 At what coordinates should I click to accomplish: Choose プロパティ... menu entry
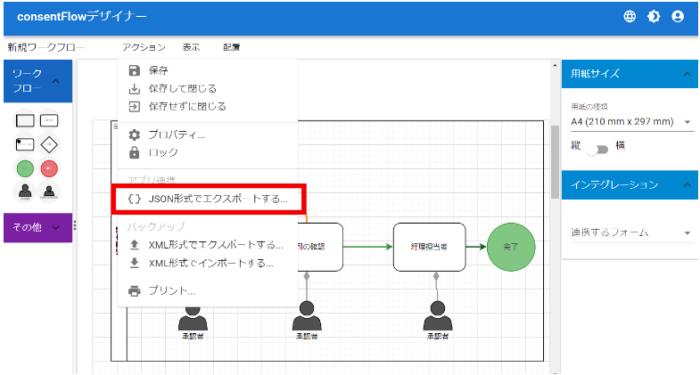[x=207, y=134]
